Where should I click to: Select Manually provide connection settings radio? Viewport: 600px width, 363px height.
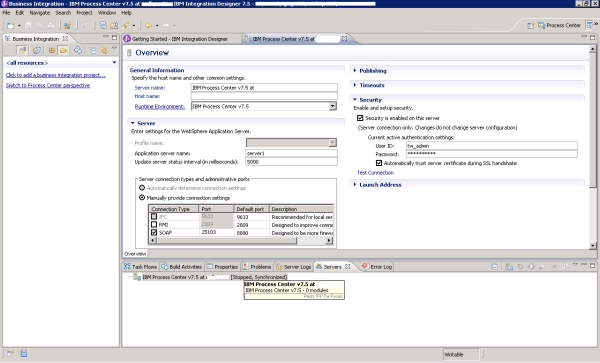(x=142, y=198)
